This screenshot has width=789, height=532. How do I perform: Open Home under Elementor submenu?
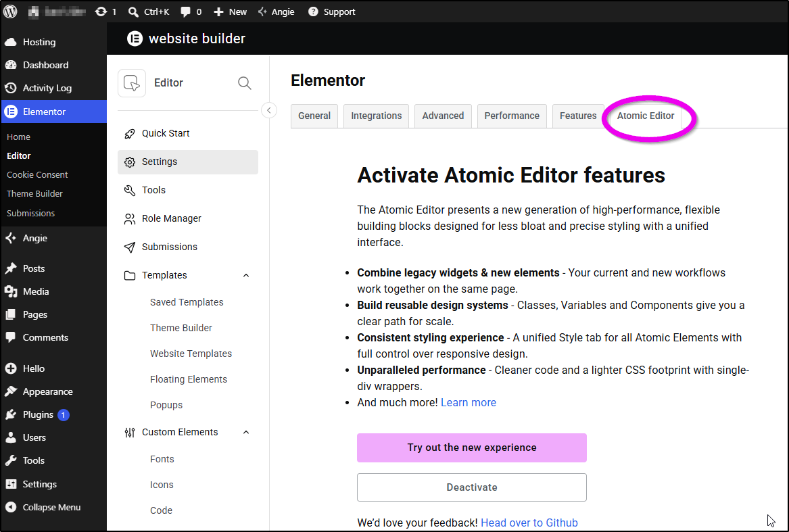(19, 137)
